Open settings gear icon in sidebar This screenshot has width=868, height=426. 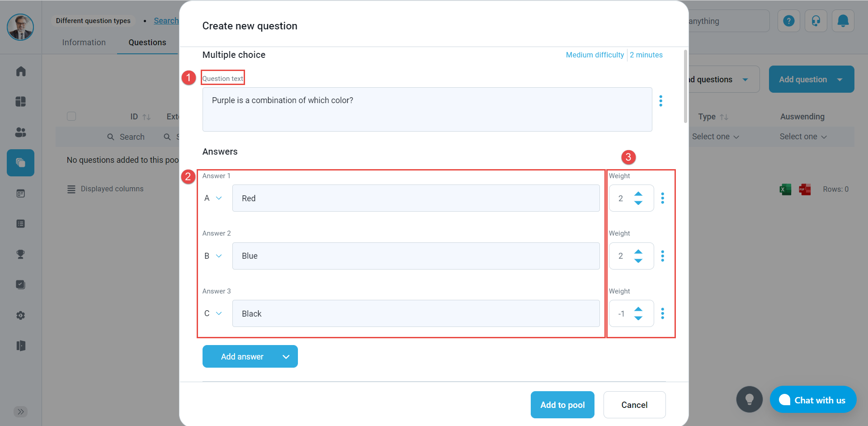[21, 315]
